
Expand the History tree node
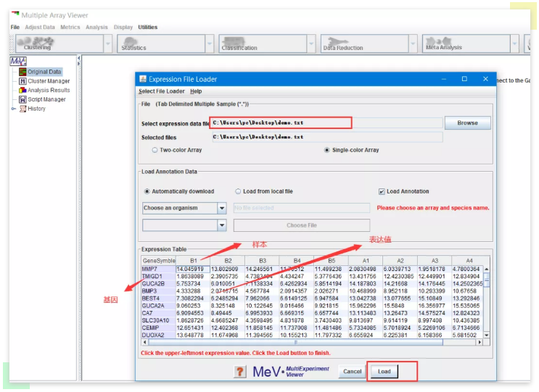pos(14,109)
